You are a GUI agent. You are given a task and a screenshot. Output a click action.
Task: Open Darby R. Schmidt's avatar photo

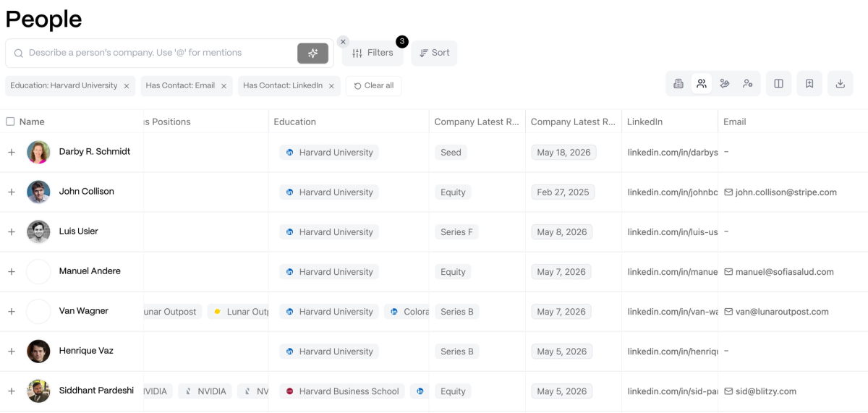38,152
